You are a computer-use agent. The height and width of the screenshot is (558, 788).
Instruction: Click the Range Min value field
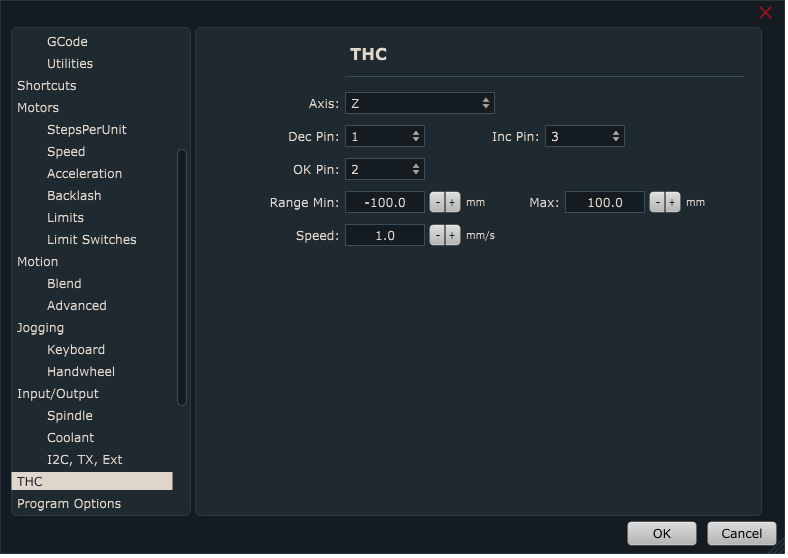tap(385, 203)
